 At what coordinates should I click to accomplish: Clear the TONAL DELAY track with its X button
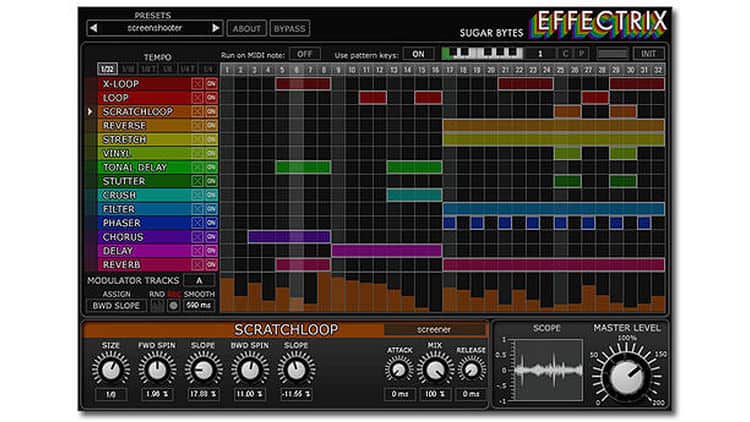click(x=197, y=167)
